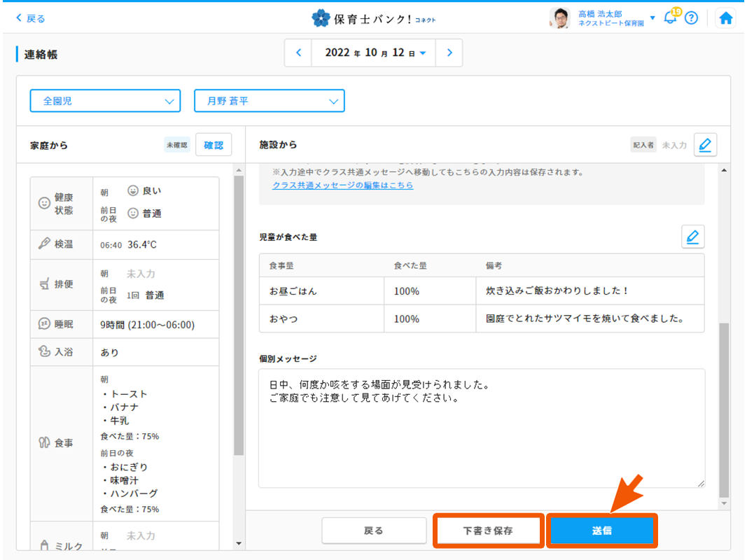
Task: Click the home icon in header
Action: point(726,19)
